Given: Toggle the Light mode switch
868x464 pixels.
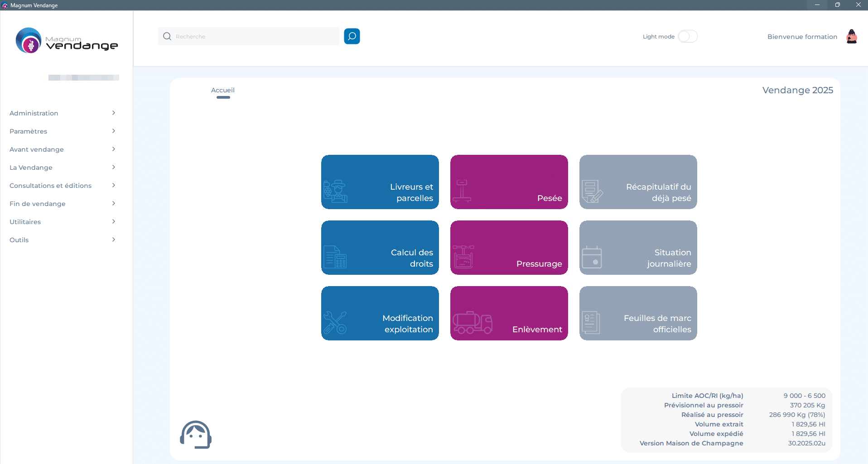Looking at the screenshot, I should (687, 36).
